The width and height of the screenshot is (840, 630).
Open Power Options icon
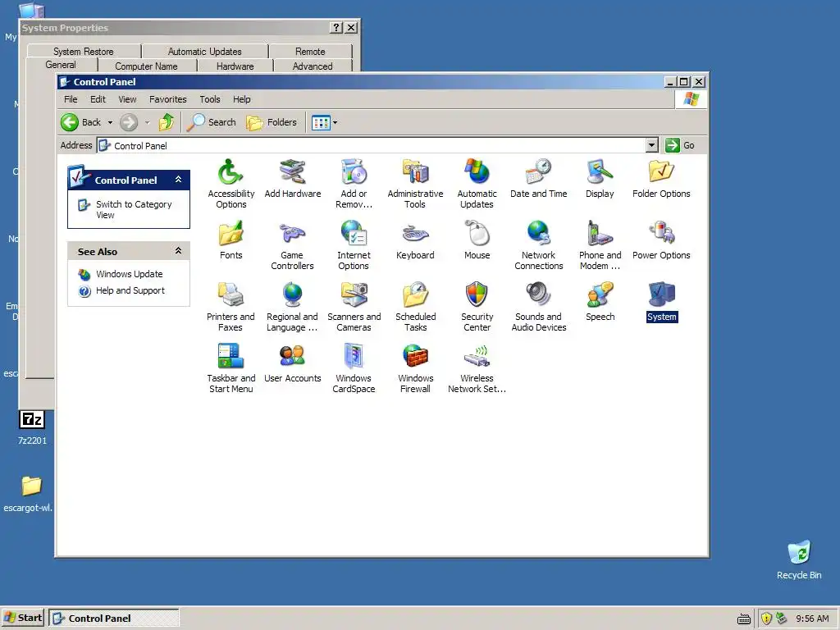coord(661,240)
